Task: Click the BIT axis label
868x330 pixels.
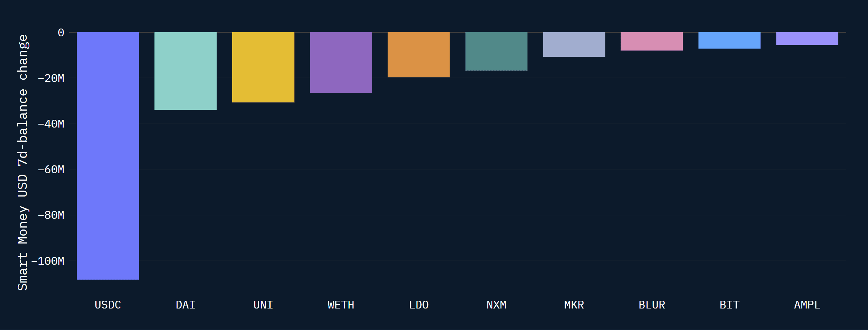Action: [730, 305]
